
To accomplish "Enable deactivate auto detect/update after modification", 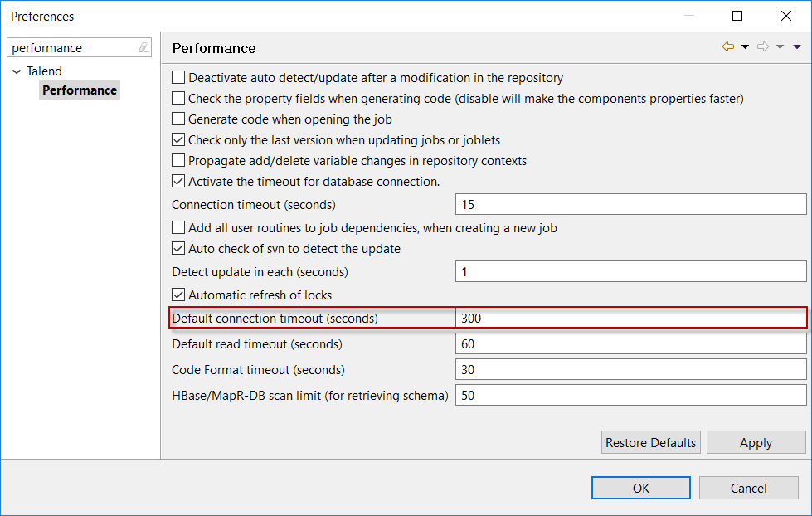I will (178, 77).
